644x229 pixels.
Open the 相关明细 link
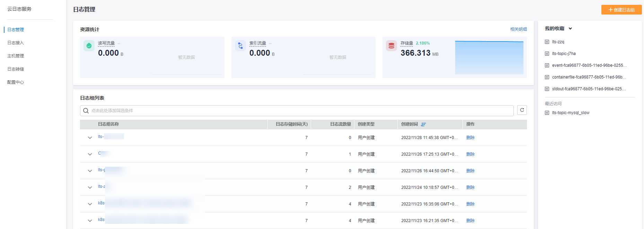518,29
